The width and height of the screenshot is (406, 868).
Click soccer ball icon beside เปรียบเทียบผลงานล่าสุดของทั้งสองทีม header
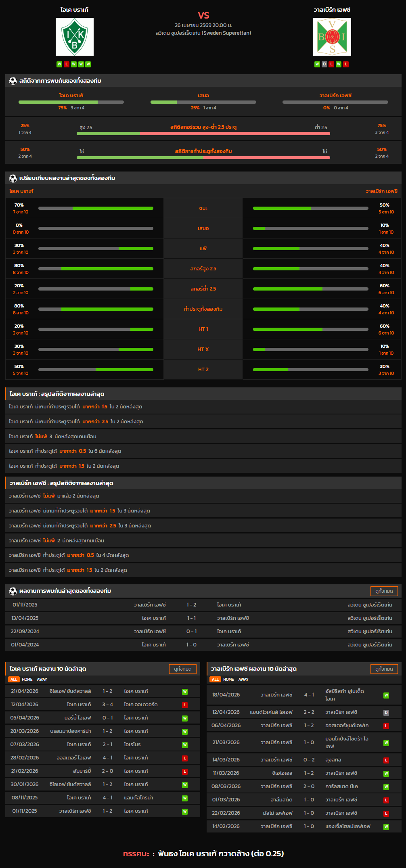pos(13,178)
